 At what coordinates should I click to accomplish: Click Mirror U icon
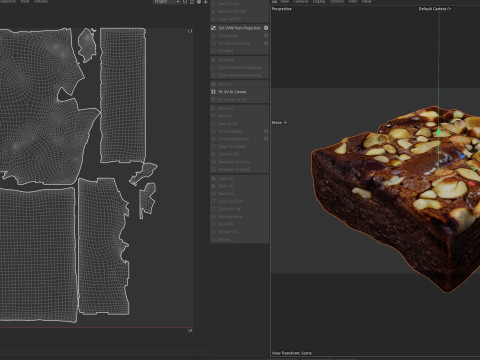pos(214,108)
